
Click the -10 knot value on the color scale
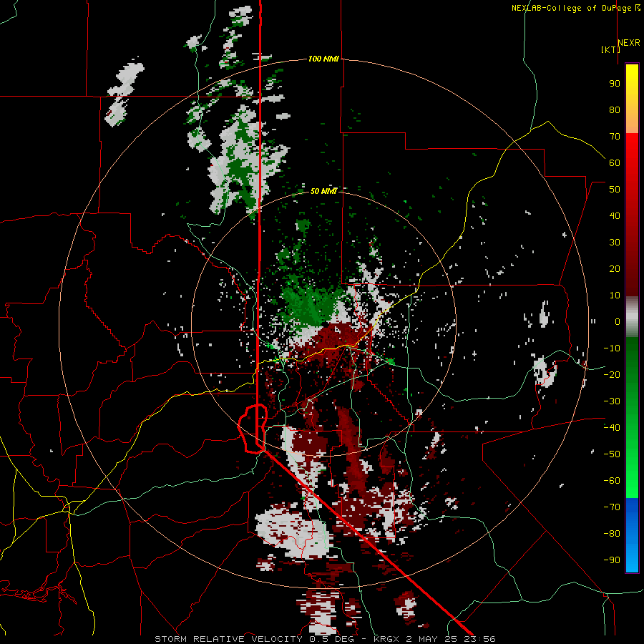pyautogui.click(x=612, y=348)
